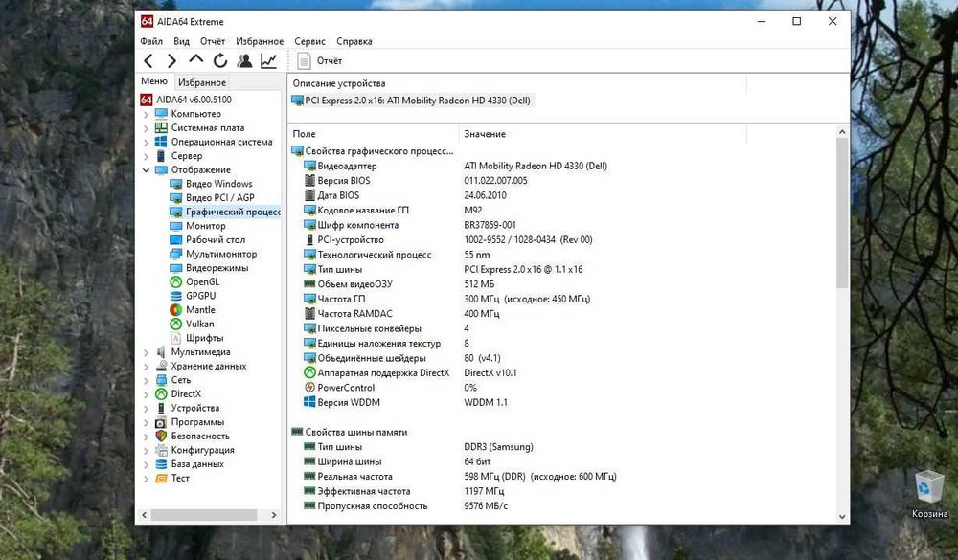Click the tree horizontal scrollbar left arrow
The image size is (958, 560).
(145, 515)
